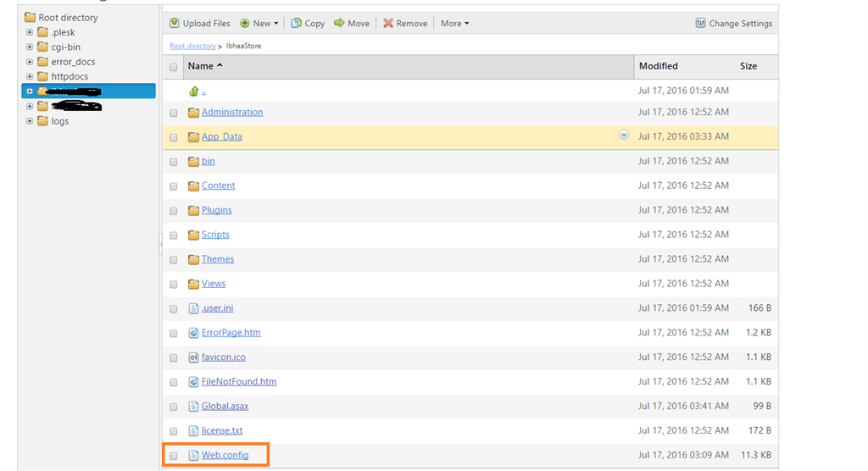The height and width of the screenshot is (471, 868).
Task: Click the favicon.ico file icon
Action: [x=193, y=357]
